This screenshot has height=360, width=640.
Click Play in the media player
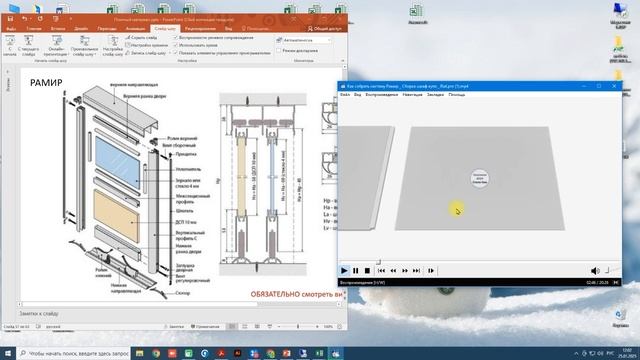point(344,271)
